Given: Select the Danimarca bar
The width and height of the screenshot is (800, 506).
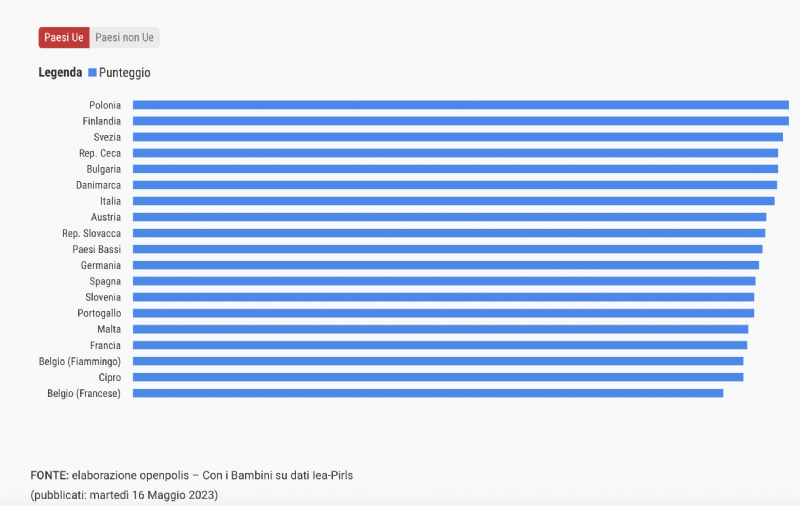Looking at the screenshot, I should coord(455,185).
